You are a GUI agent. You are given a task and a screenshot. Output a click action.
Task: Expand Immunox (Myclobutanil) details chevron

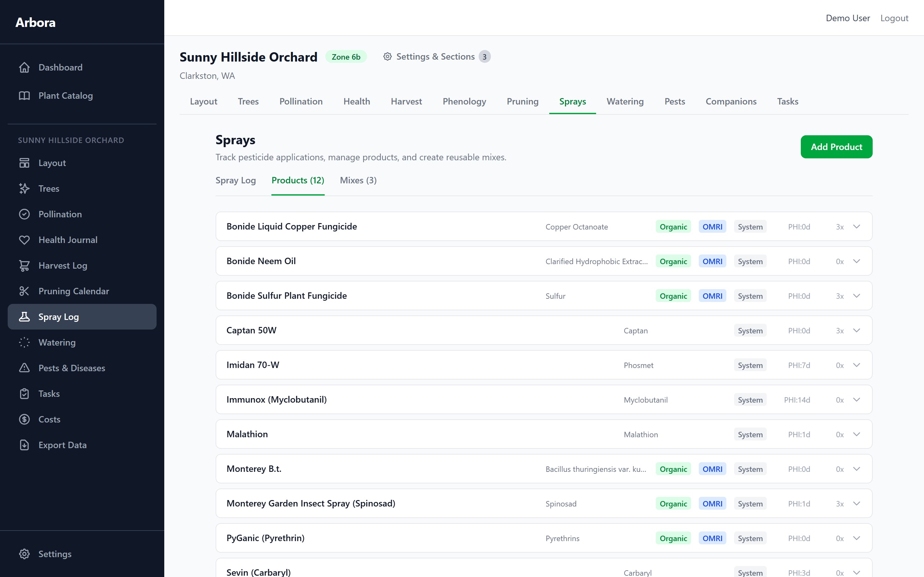click(856, 399)
